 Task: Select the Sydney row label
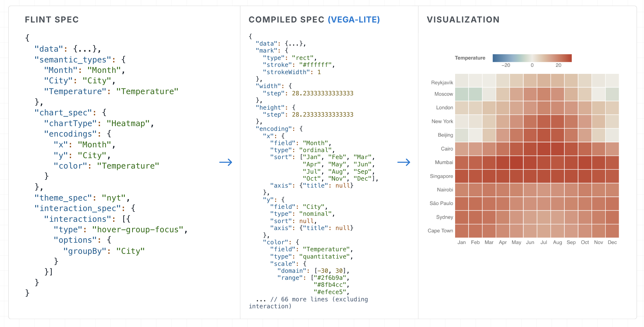(x=444, y=217)
